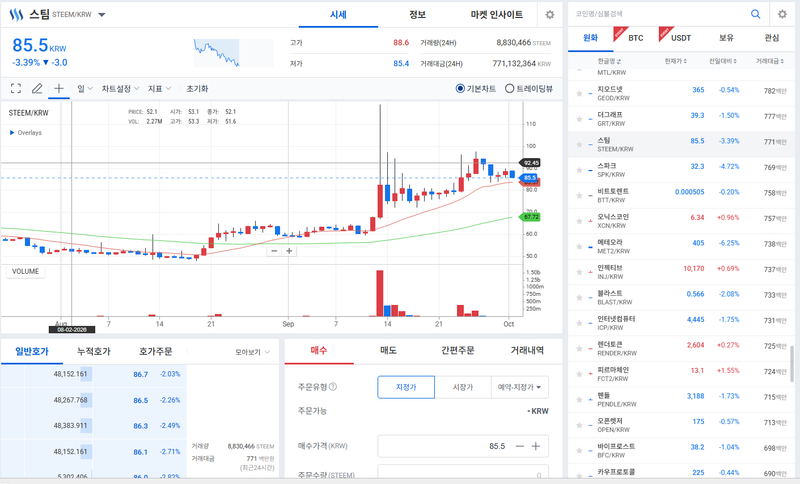Increase buy price with plus stepper
This screenshot has width=800, height=484.
[x=536, y=446]
